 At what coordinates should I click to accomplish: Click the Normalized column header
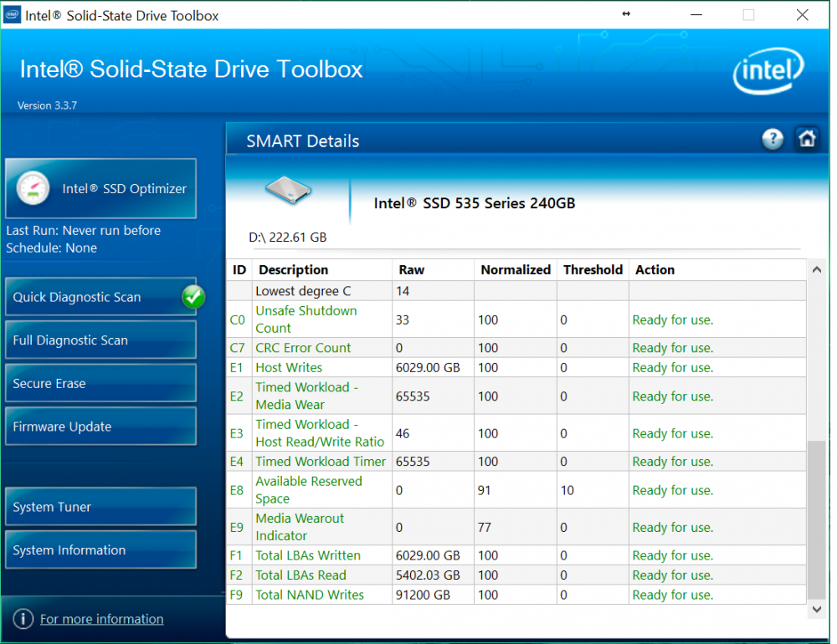pos(516,269)
